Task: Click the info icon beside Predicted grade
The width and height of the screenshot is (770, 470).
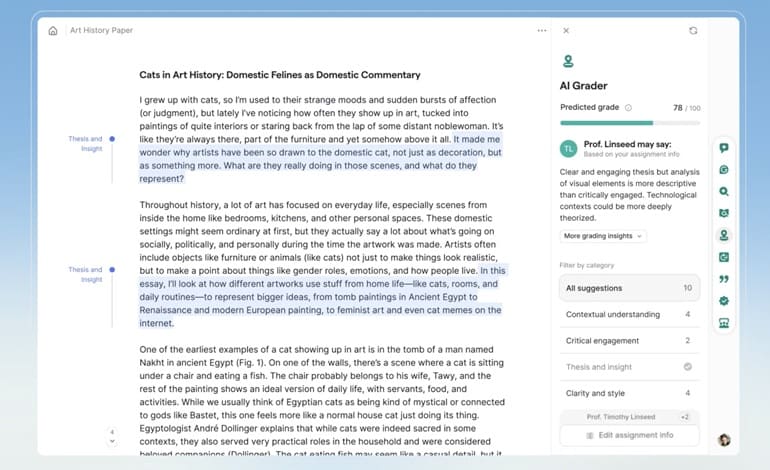Action: tap(628, 108)
